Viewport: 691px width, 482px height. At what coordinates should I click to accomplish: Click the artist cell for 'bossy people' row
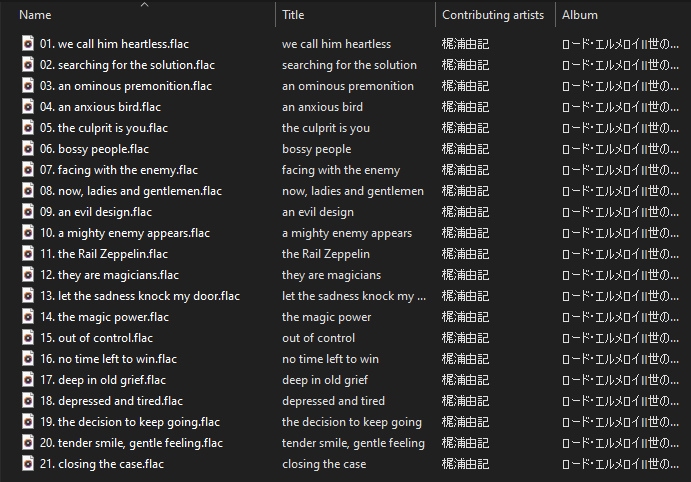click(x=465, y=149)
